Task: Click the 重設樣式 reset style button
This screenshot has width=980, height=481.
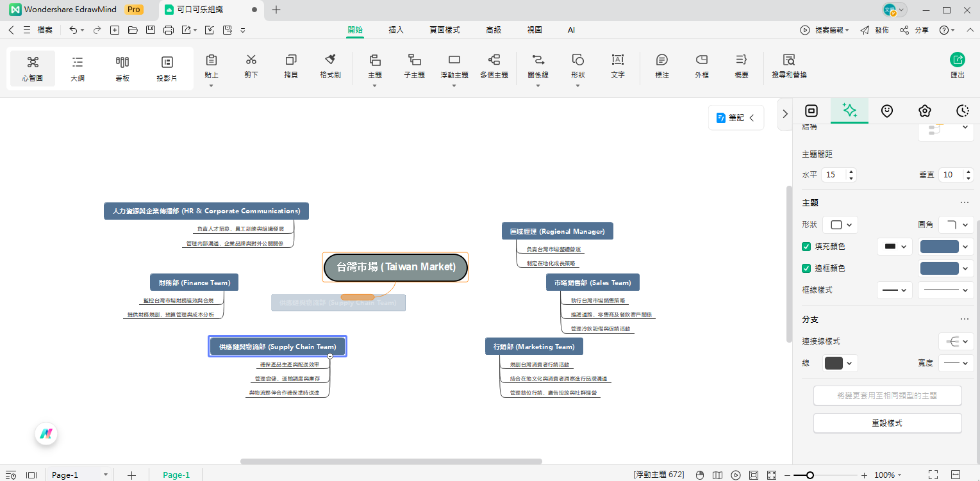Action: click(x=887, y=423)
